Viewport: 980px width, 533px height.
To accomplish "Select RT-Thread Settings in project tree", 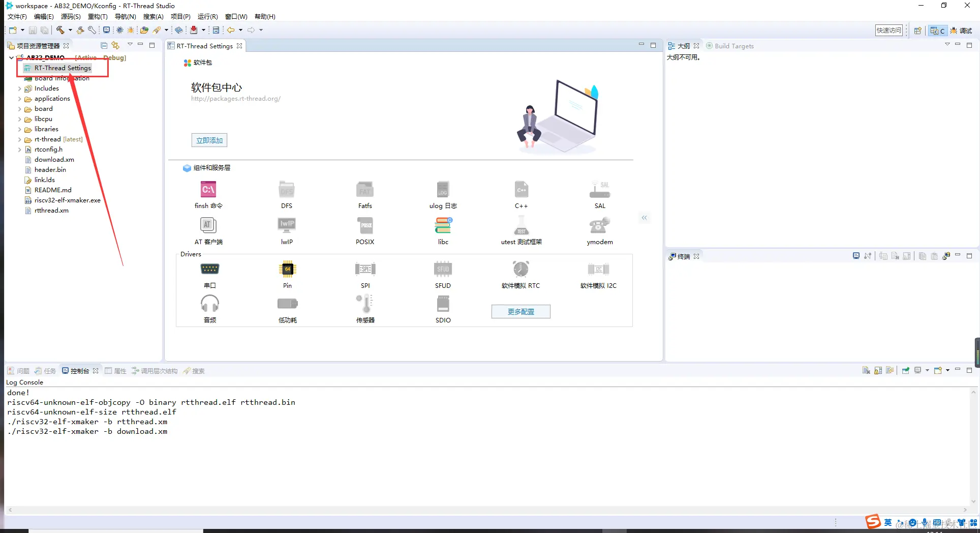I will (63, 68).
